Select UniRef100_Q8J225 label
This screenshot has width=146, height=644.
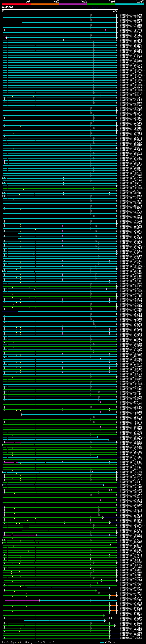(x=131, y=329)
